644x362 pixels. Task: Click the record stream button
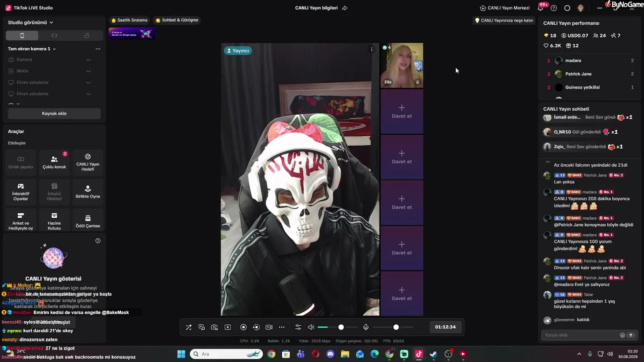point(244,327)
